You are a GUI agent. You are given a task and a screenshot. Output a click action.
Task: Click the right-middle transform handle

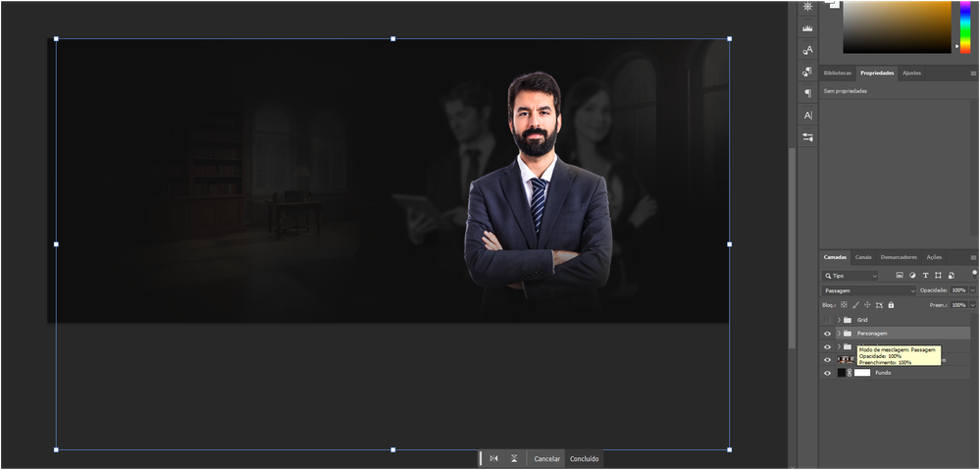[x=730, y=244]
